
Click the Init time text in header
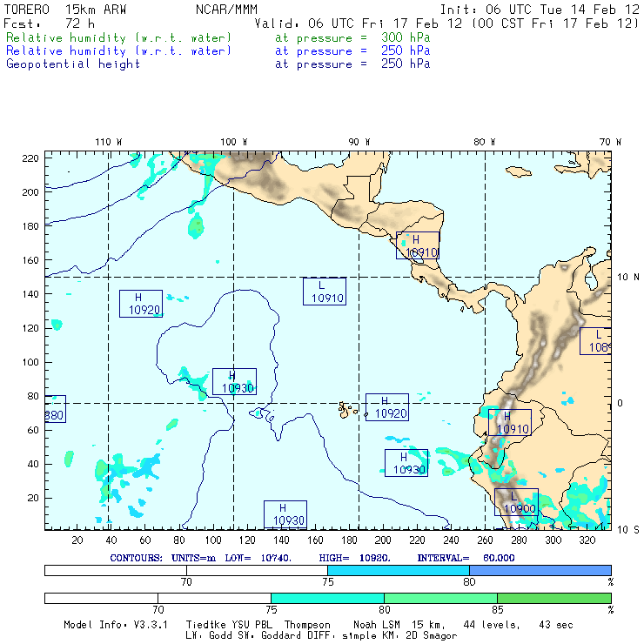[x=540, y=10]
